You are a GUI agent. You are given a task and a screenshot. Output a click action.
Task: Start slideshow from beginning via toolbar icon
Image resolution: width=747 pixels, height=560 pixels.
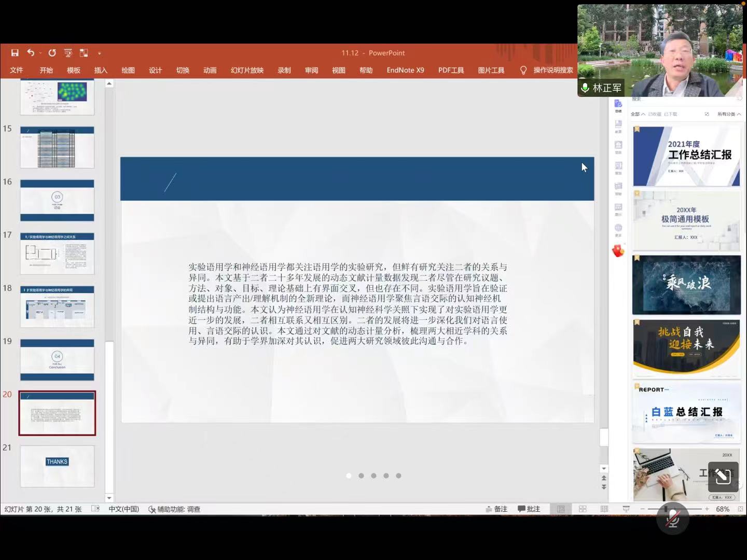click(68, 53)
